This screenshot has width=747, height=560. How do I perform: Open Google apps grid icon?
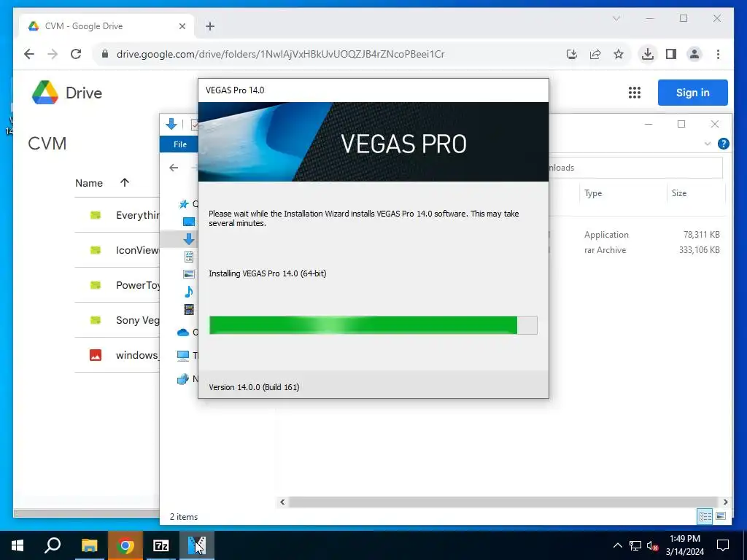tap(634, 93)
